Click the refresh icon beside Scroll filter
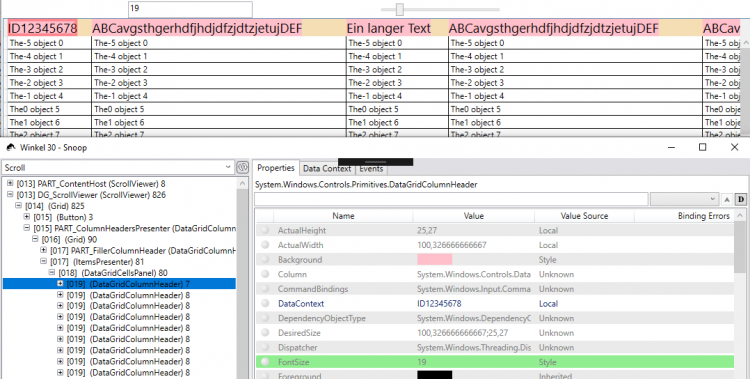This screenshot has width=750, height=379. point(243,167)
